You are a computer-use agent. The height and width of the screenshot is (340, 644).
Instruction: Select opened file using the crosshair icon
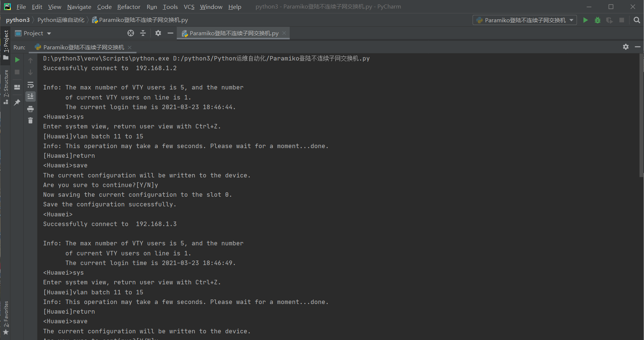coord(130,33)
